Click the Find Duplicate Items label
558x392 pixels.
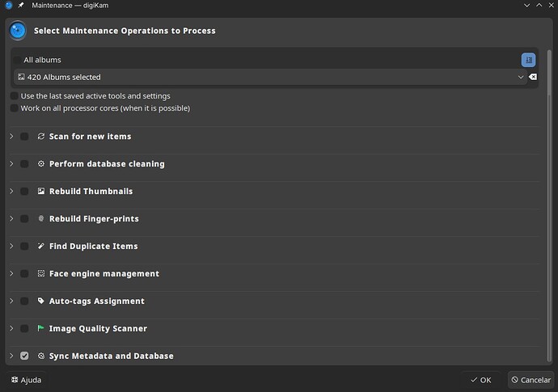pos(93,246)
